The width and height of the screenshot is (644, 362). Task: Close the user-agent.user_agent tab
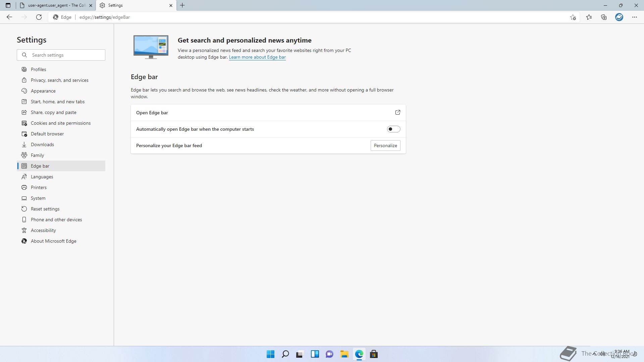point(91,5)
